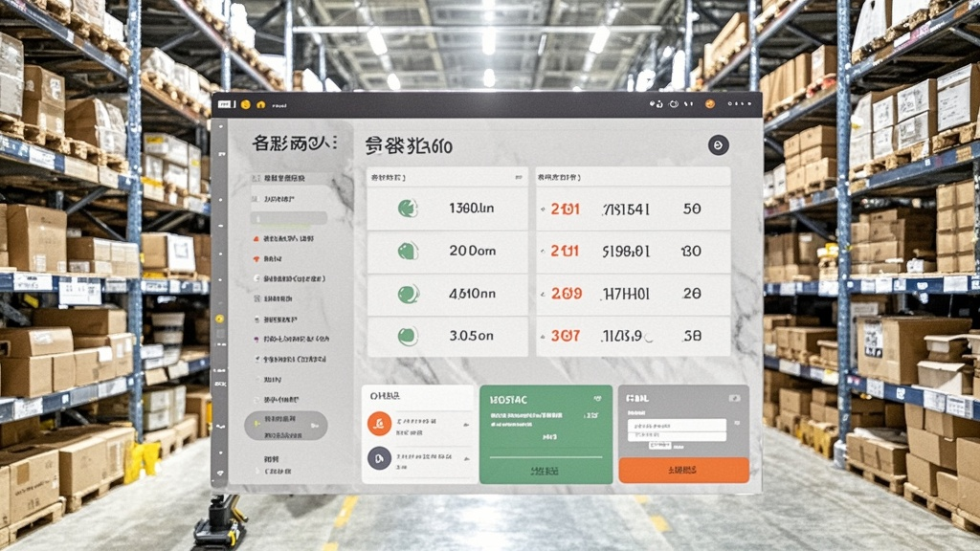Expand the row starting with red 307
This screenshot has height=551, width=980.
[x=632, y=336]
